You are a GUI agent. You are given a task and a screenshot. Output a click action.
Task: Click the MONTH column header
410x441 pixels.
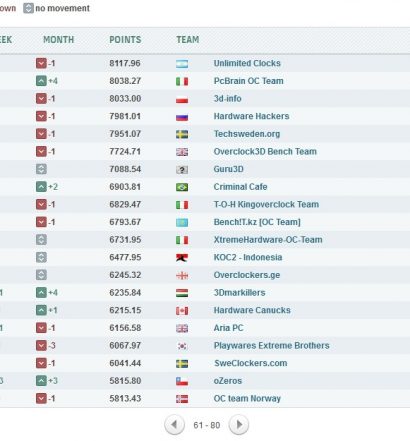(59, 40)
